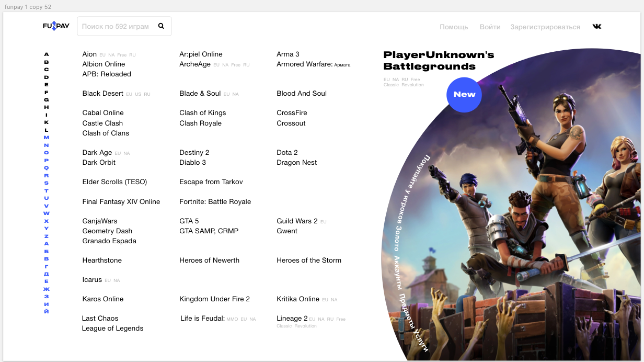The image size is (644, 362).
Task: Select League of Legends from list
Action: (x=112, y=329)
